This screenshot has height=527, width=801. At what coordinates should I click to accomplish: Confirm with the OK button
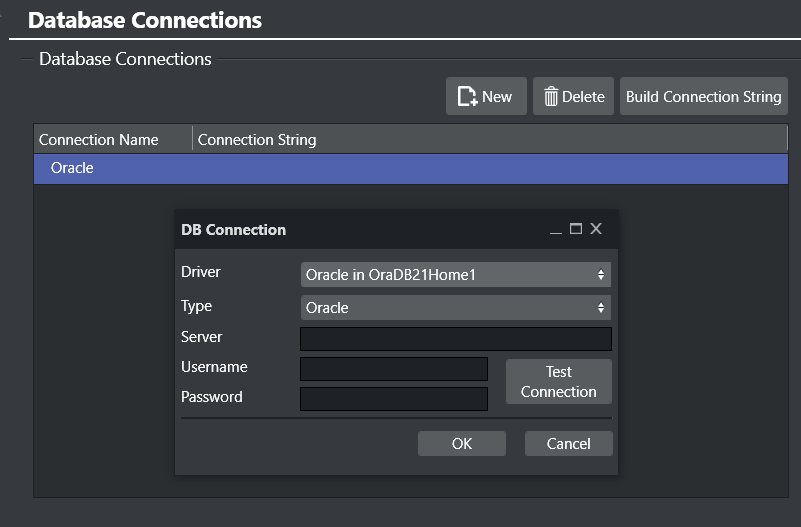(461, 444)
